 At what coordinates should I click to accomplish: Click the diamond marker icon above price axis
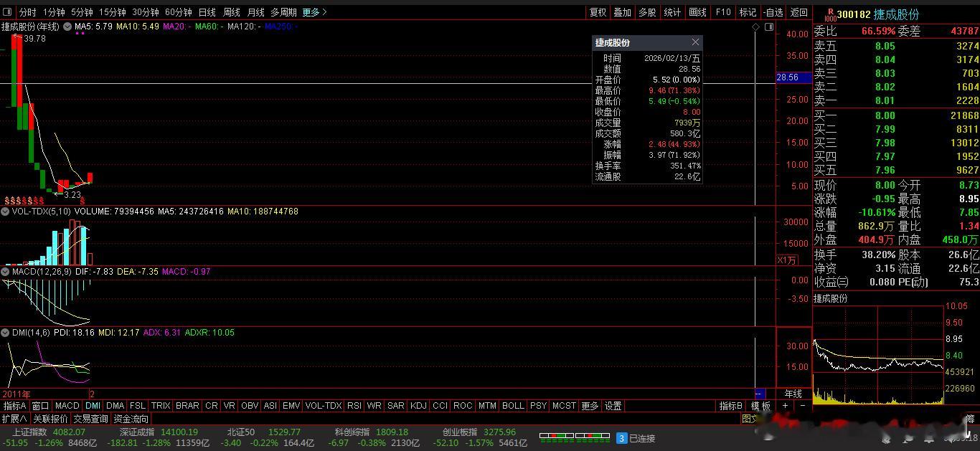point(755,27)
